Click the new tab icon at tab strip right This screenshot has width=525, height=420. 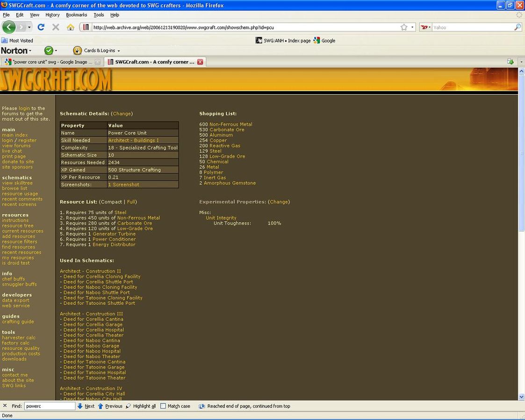click(x=511, y=62)
